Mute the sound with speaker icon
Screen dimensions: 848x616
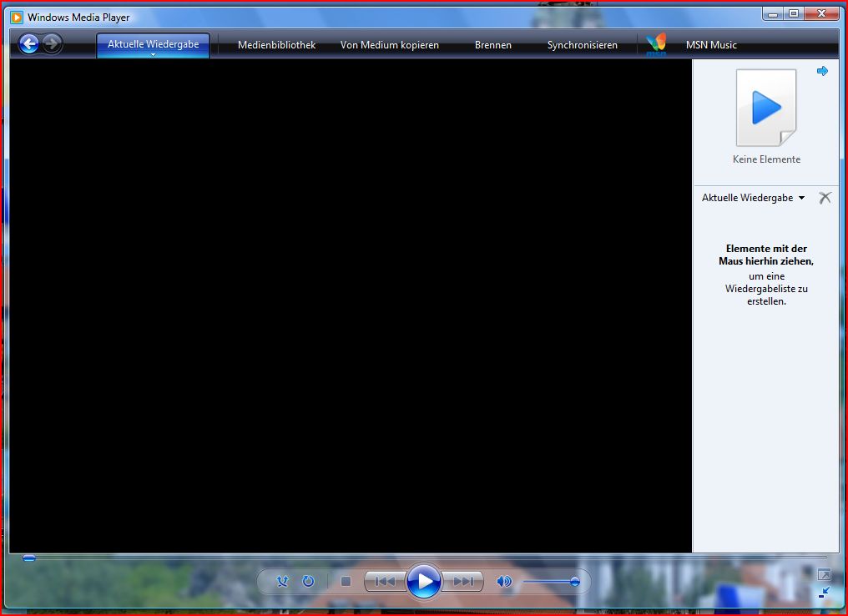pyautogui.click(x=503, y=582)
